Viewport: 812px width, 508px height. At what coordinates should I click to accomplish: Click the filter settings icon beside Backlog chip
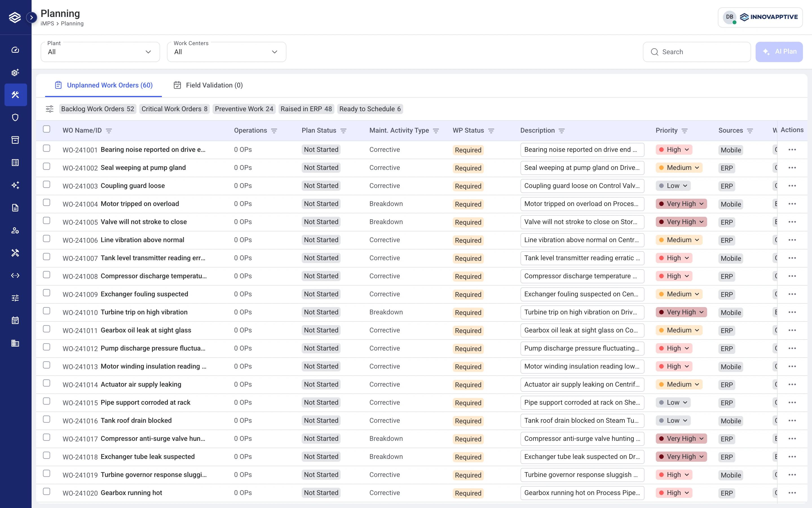coord(49,109)
